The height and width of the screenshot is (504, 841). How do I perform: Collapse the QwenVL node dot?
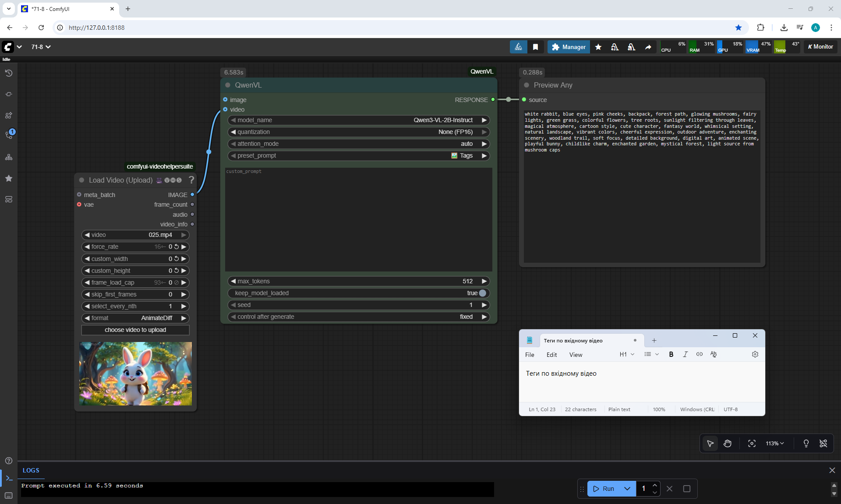point(228,85)
